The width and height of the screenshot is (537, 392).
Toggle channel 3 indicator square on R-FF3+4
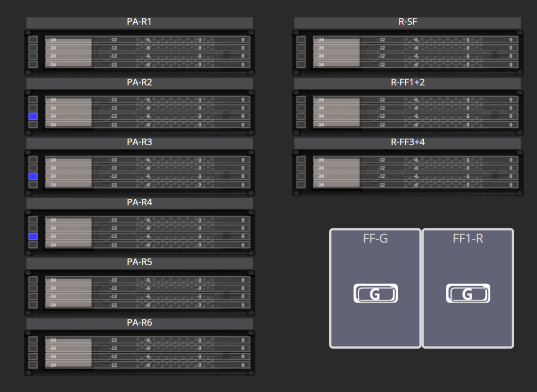(x=301, y=176)
